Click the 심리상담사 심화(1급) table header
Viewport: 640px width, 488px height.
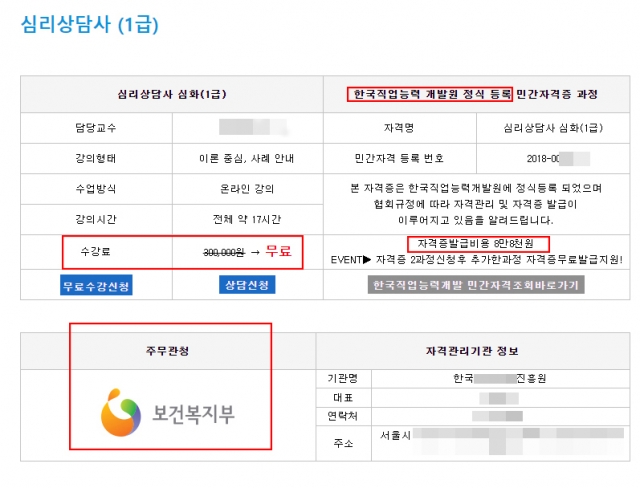172,94
